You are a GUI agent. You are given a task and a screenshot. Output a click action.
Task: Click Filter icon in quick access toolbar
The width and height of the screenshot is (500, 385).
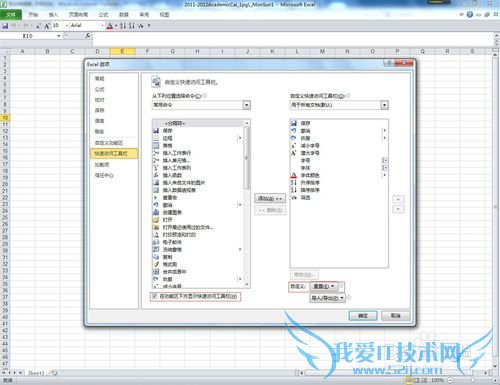click(141, 26)
